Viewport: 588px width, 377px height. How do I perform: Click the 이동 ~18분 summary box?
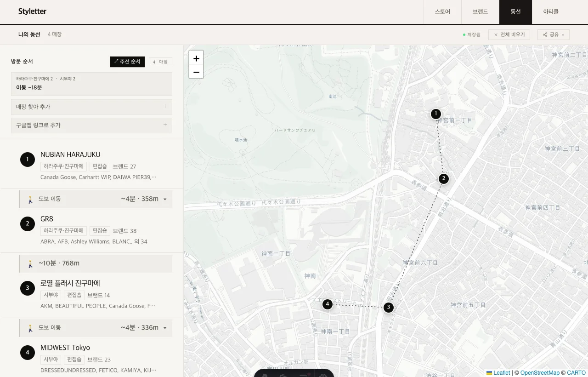91,84
